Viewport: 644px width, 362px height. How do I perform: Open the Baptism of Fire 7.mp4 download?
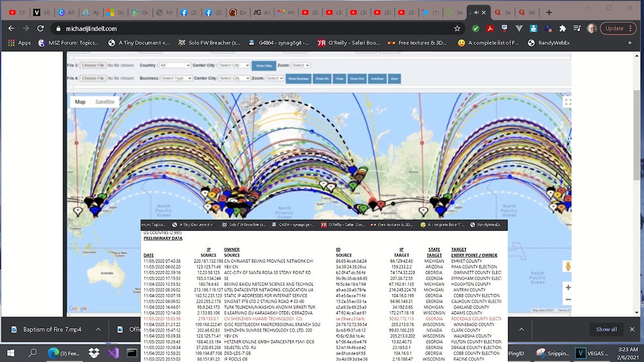[x=52, y=329]
